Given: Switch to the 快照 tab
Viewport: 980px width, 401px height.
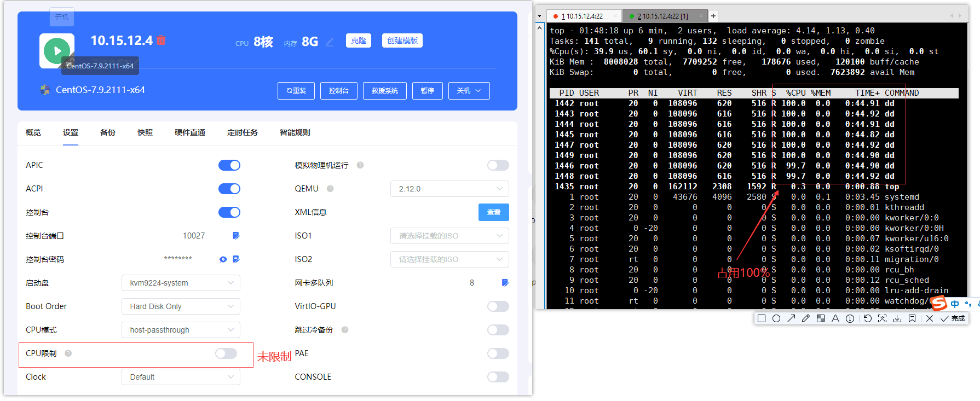Looking at the screenshot, I should (x=145, y=132).
